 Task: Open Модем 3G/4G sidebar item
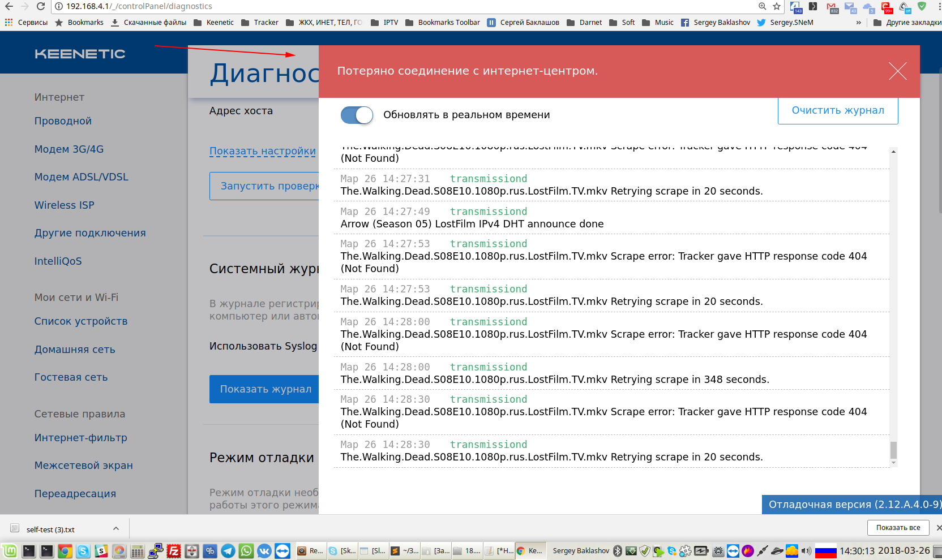coord(69,149)
